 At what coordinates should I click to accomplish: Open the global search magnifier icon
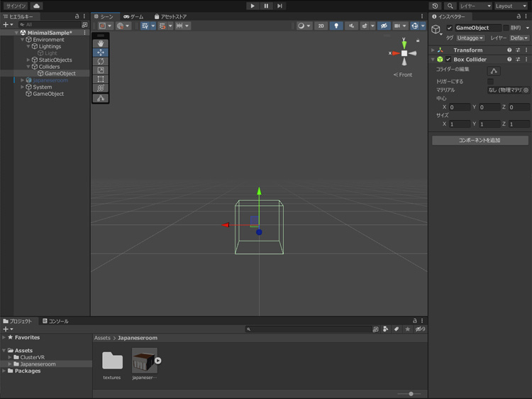click(450, 6)
